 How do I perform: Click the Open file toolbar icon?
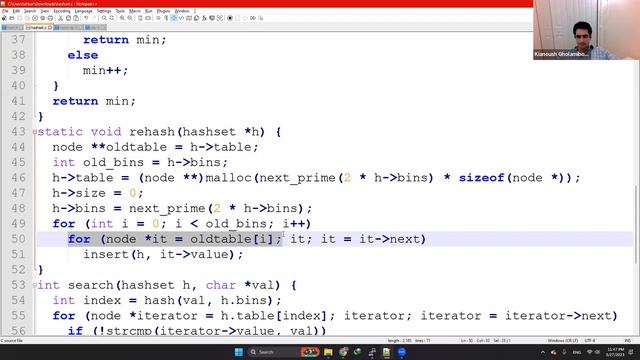click(11, 18)
